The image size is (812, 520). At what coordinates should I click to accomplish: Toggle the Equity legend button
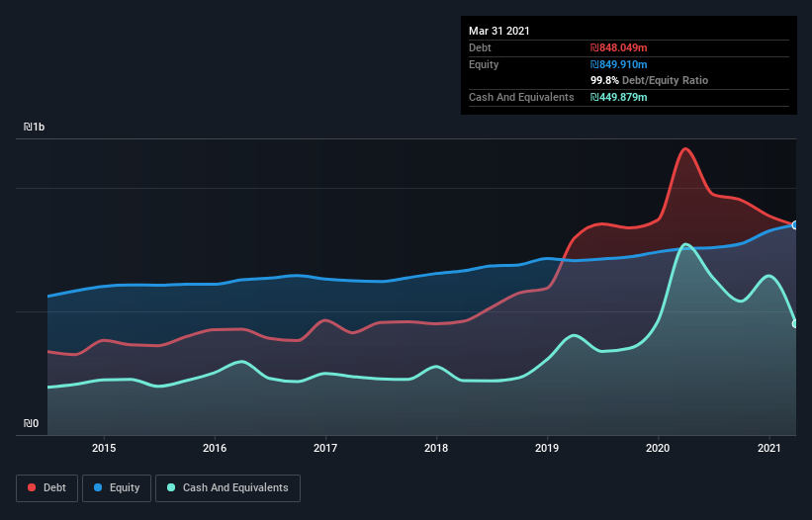[x=117, y=488]
